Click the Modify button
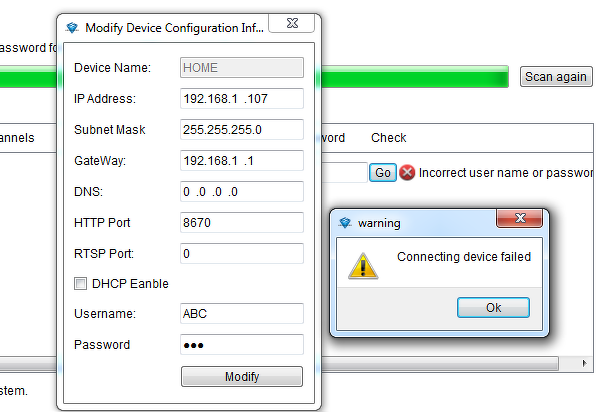The height and width of the screenshot is (412, 606). 241,377
